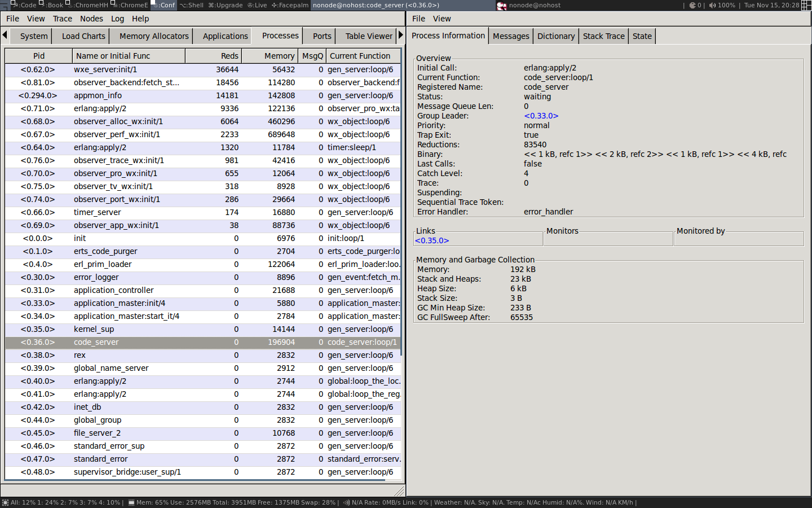Select the kernel_sup process row
This screenshot has height=508, width=812.
click(203, 329)
